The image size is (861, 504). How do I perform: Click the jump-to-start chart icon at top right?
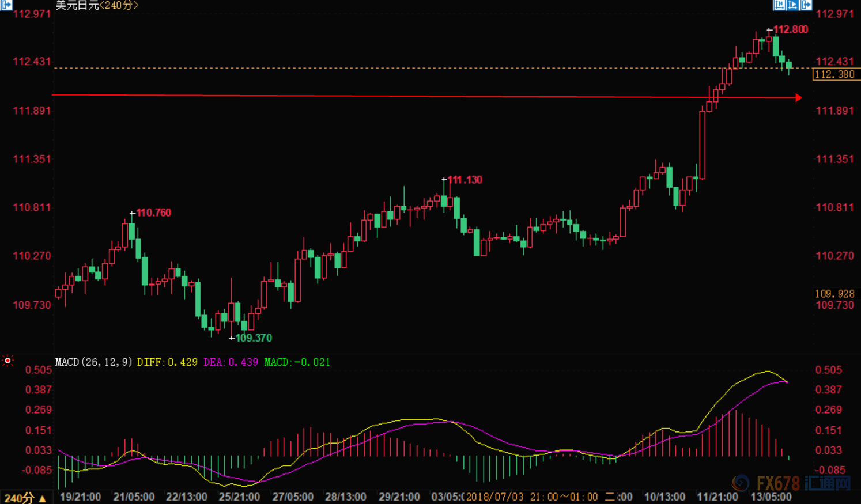779,5
